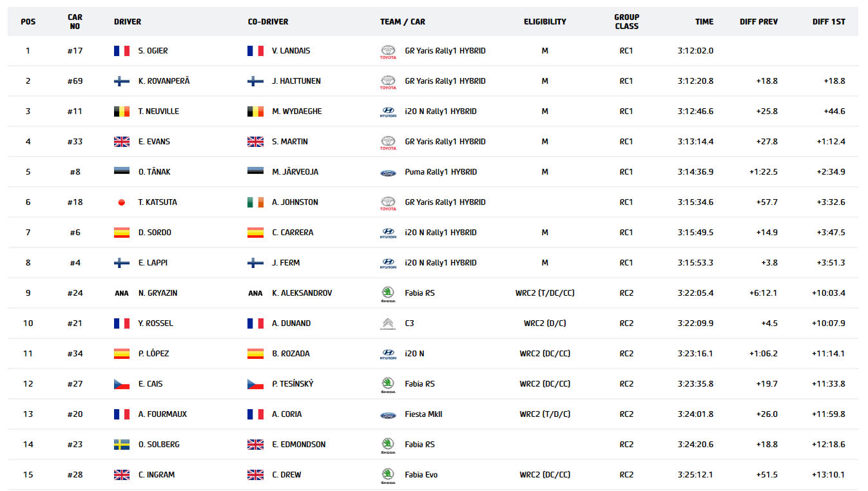Click the Czech flag beside E. Cais

[122, 384]
